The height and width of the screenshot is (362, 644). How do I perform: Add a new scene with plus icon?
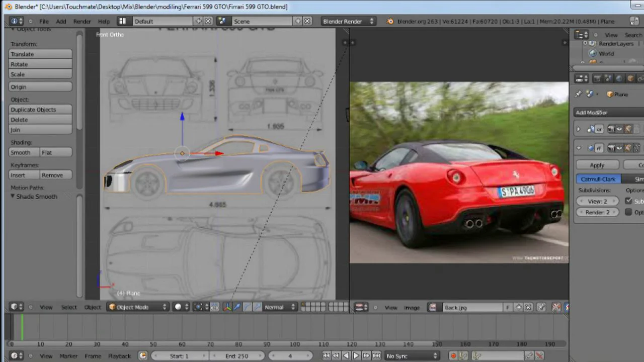pyautogui.click(x=298, y=21)
